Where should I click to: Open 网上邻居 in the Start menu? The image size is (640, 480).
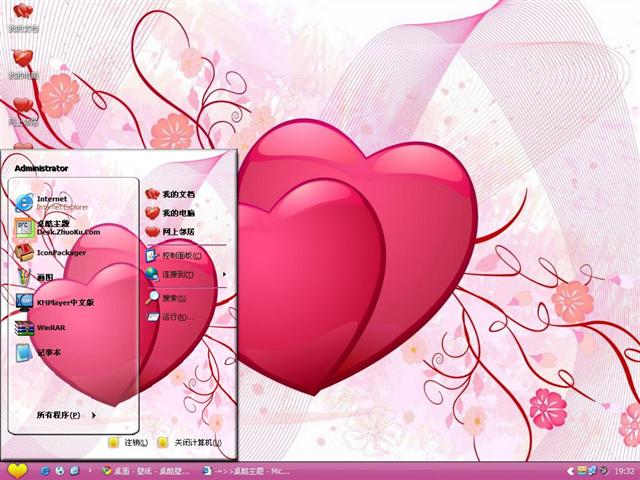click(170, 231)
